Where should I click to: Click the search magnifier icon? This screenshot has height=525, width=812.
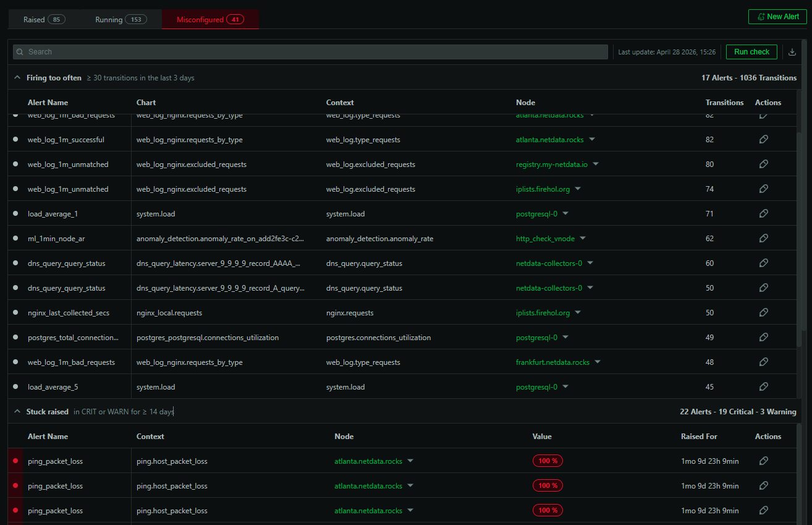click(x=19, y=52)
